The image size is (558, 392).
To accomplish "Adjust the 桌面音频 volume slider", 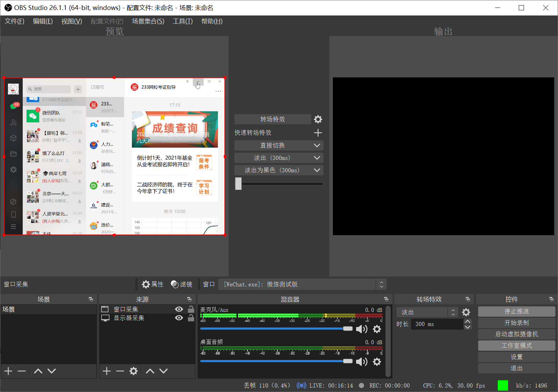I will (276, 361).
